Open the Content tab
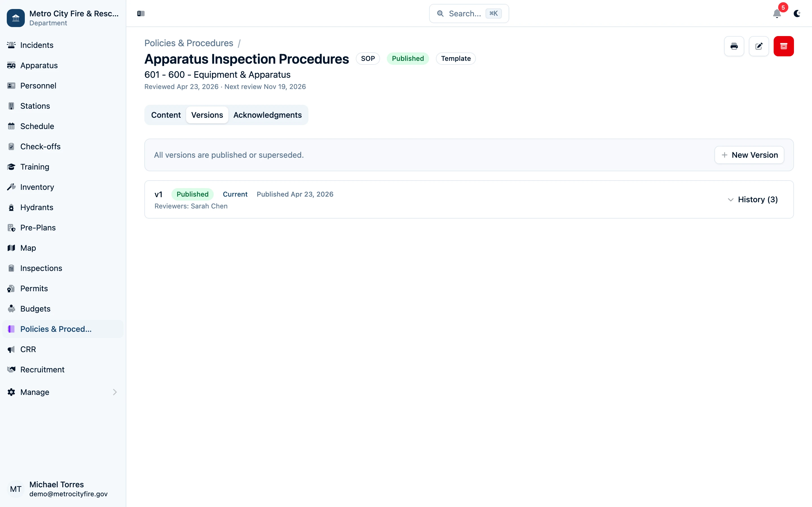The width and height of the screenshot is (812, 507). point(166,115)
